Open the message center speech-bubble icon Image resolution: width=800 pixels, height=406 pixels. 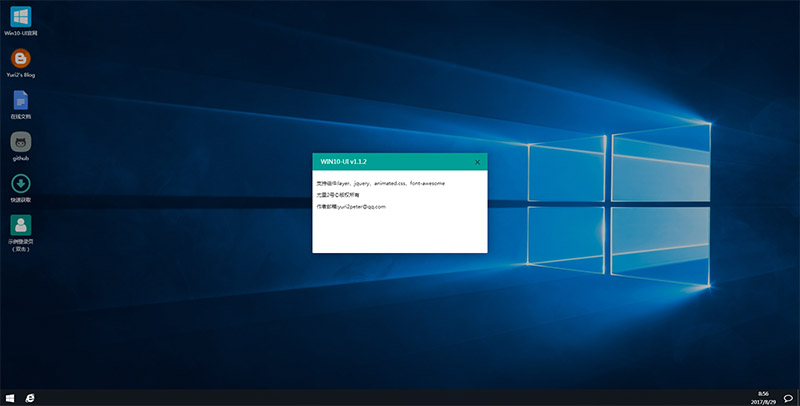pyautogui.click(x=788, y=397)
